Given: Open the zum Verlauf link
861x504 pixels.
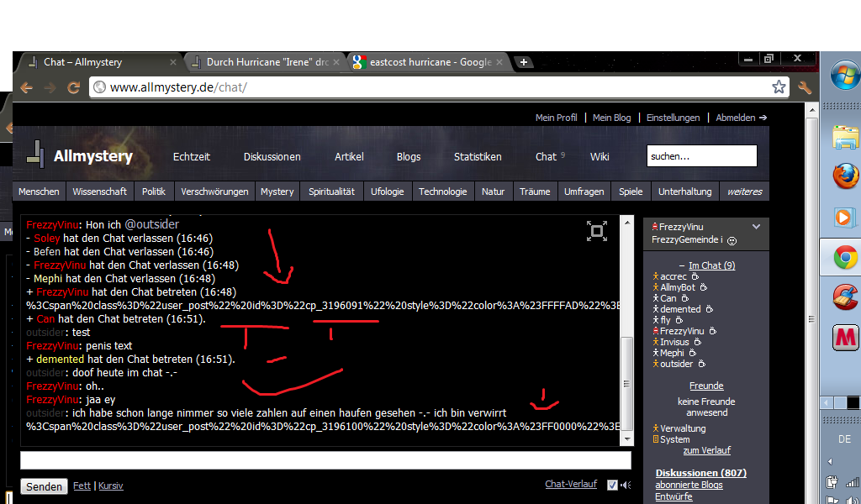Looking at the screenshot, I should 706,450.
